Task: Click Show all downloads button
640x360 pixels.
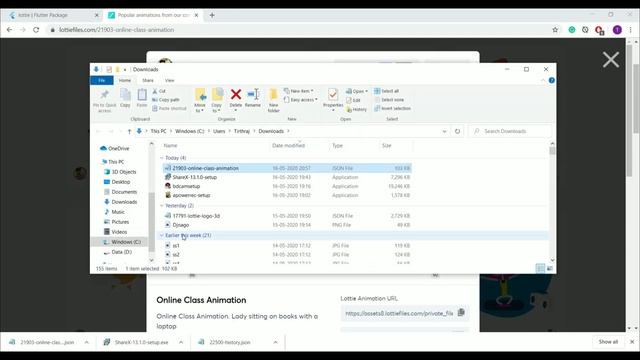Action: pyautogui.click(x=608, y=342)
